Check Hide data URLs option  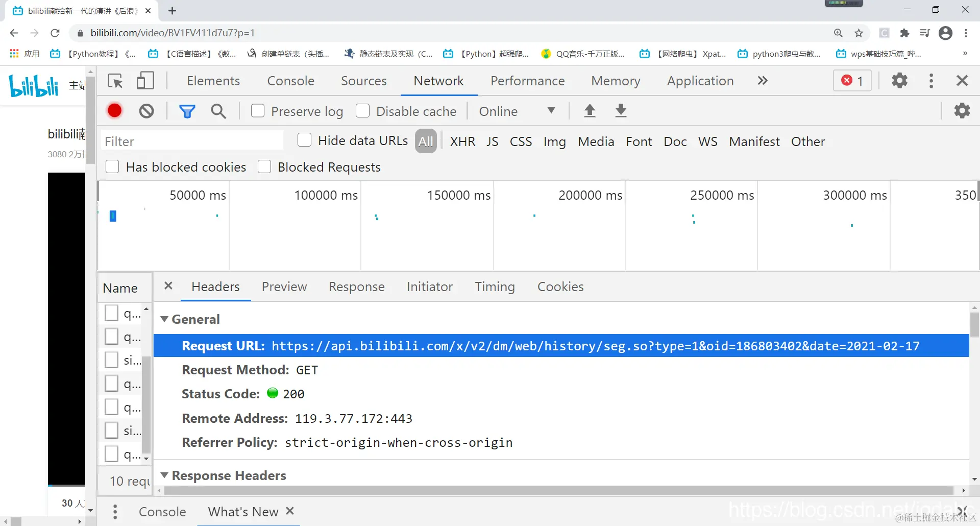[x=304, y=140]
